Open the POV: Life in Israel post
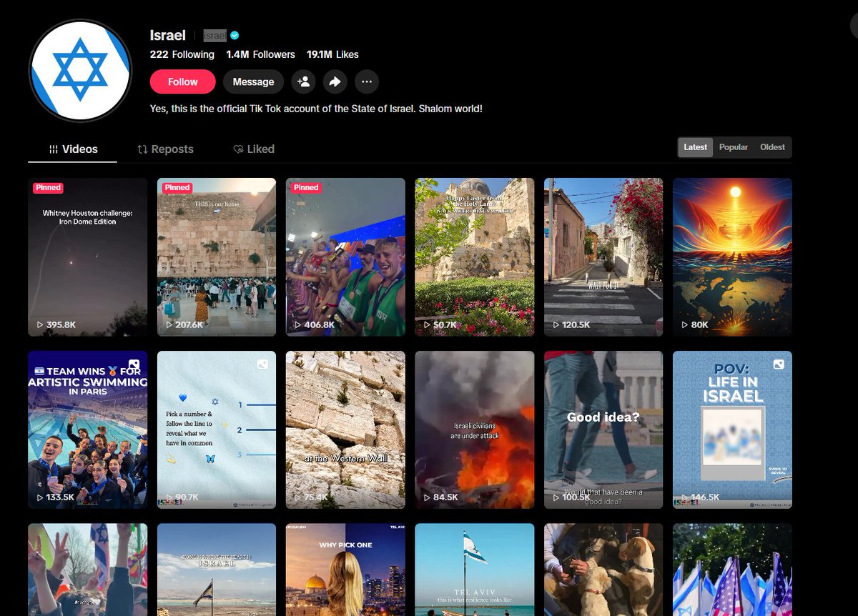Screen dimensions: 858x616 click(x=732, y=429)
